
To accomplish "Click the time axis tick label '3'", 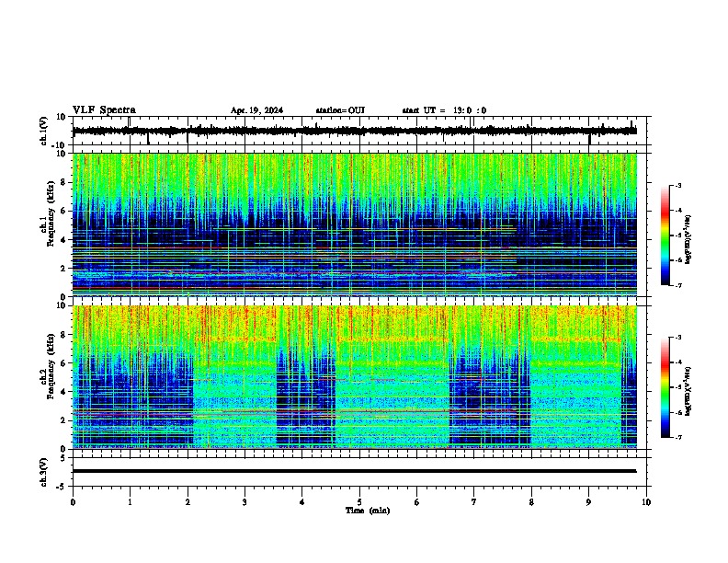I will [x=245, y=502].
